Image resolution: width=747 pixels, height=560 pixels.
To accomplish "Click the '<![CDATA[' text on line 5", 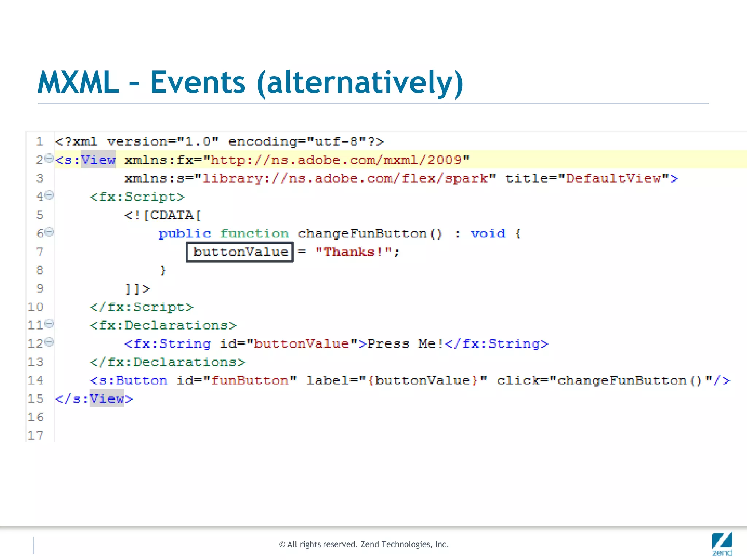I will point(163,215).
